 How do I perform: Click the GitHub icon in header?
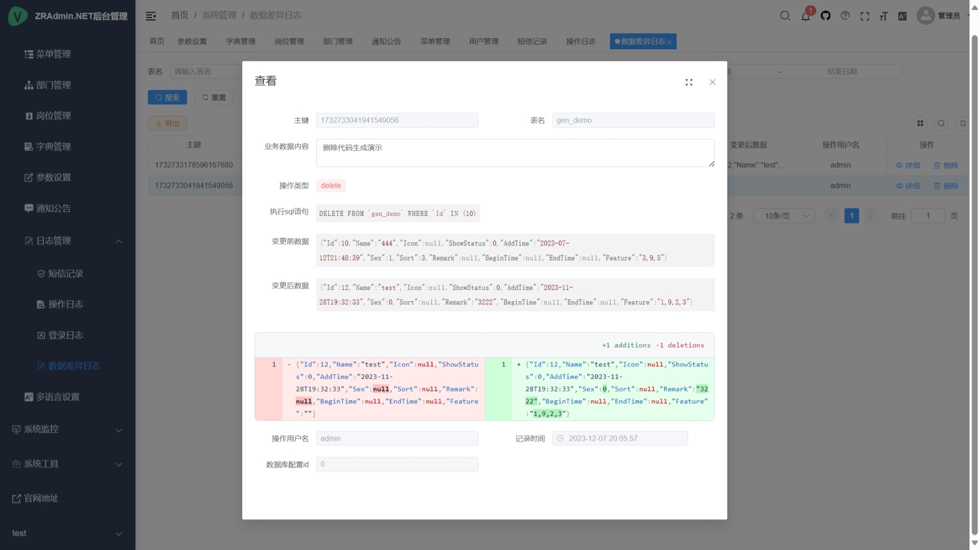tap(825, 16)
